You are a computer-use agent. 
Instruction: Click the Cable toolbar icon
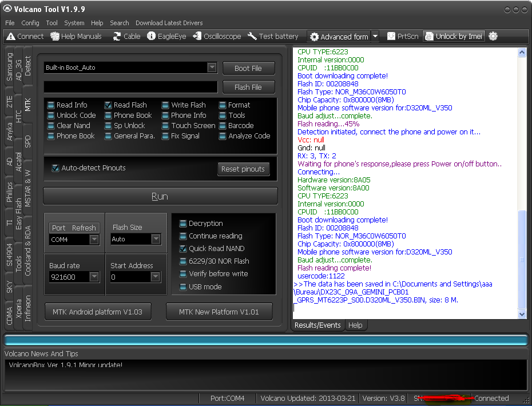point(126,36)
